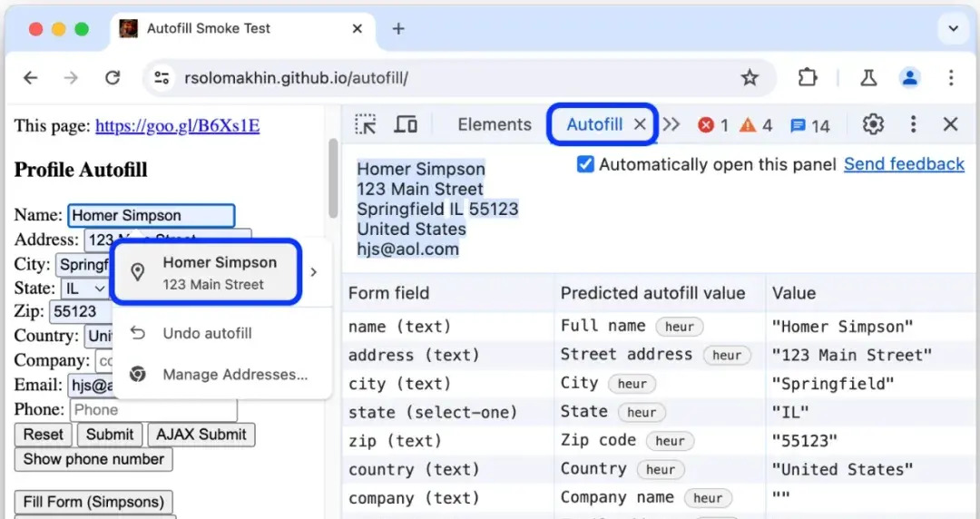The image size is (980, 519).
Task: Open the Send feedback link
Action: (904, 164)
